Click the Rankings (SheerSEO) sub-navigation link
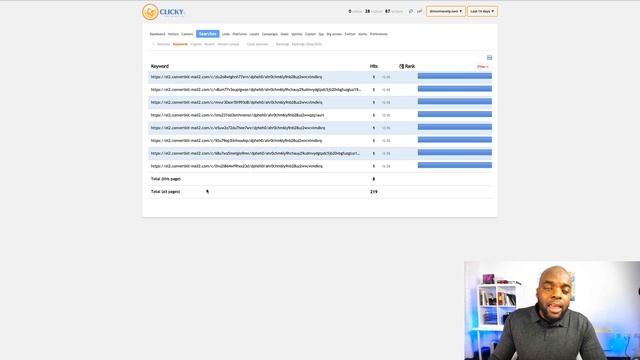The height and width of the screenshot is (360, 640). 307,44
